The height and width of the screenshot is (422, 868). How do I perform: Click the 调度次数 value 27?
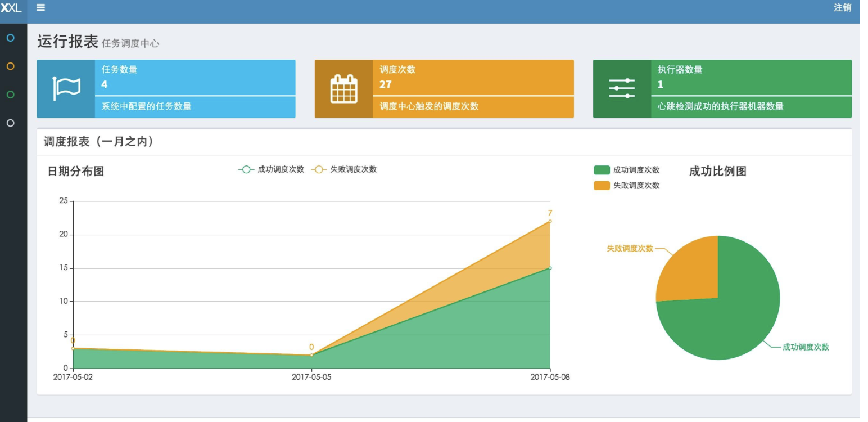tap(385, 85)
